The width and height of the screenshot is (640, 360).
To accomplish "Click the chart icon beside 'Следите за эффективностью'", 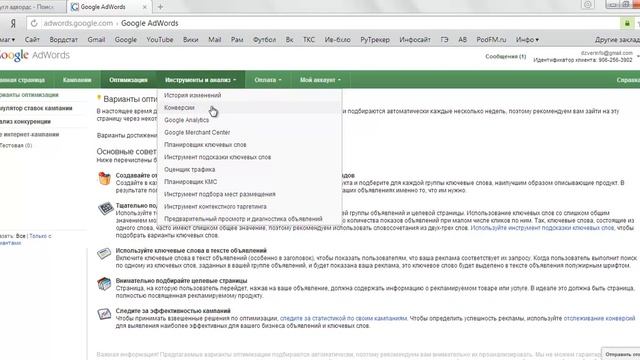I will click(x=104, y=314).
